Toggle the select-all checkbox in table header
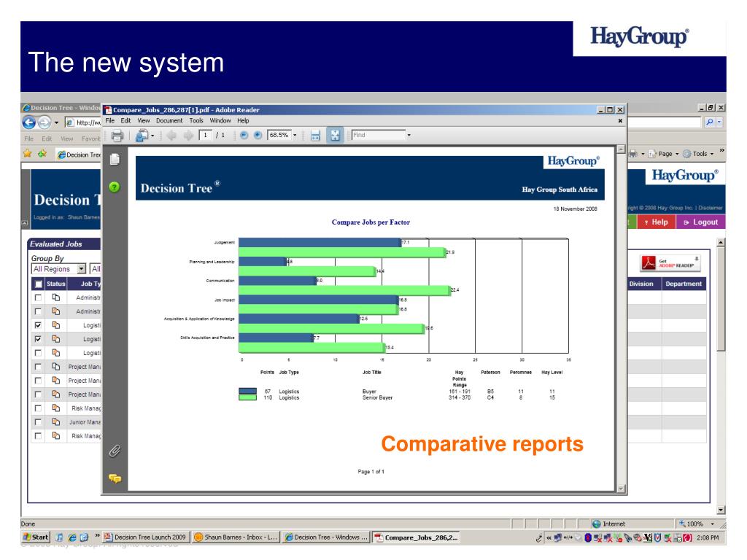The image size is (747, 560). (x=39, y=284)
